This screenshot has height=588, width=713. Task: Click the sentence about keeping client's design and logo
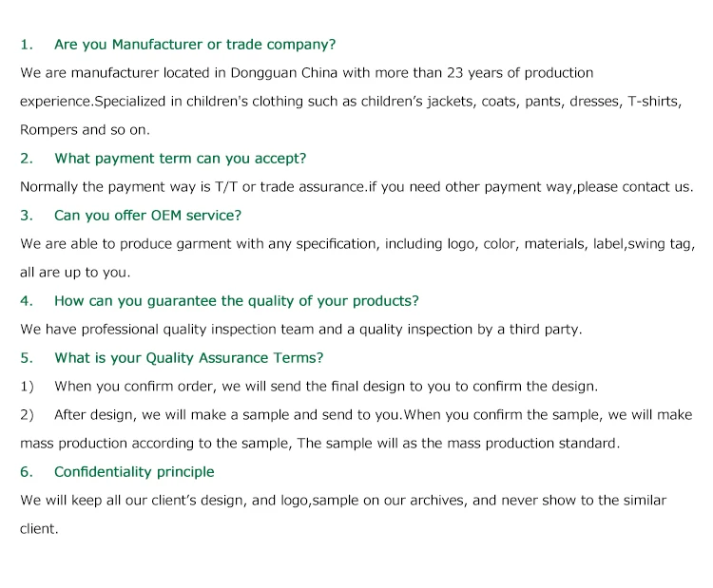tap(343, 501)
